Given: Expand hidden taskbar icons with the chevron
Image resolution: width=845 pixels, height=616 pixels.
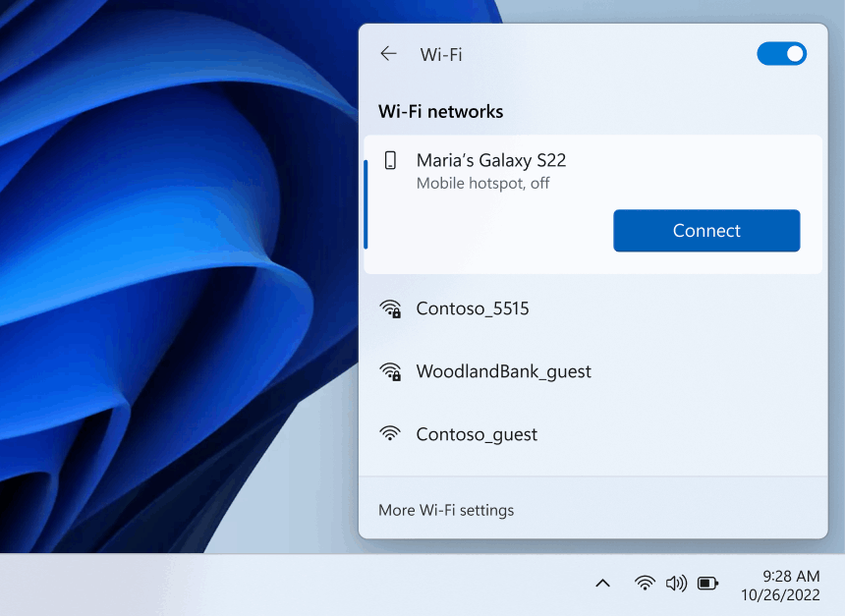Looking at the screenshot, I should pos(602,582).
